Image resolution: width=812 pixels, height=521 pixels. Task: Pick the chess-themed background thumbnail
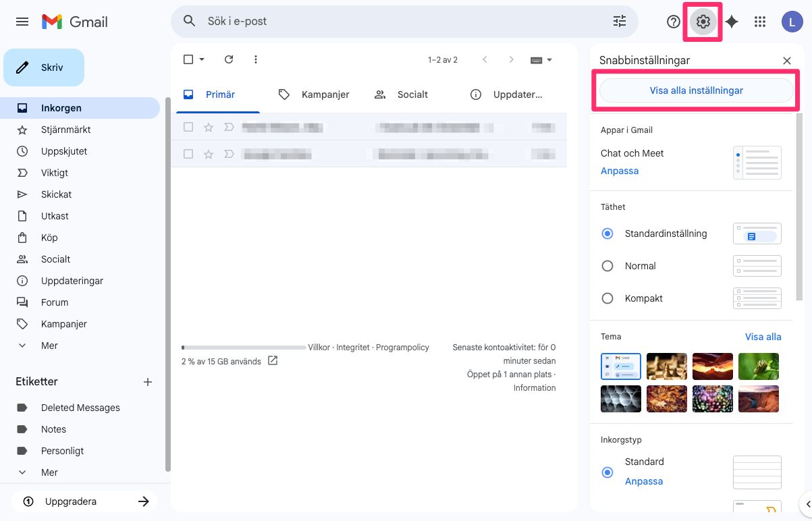click(x=666, y=366)
